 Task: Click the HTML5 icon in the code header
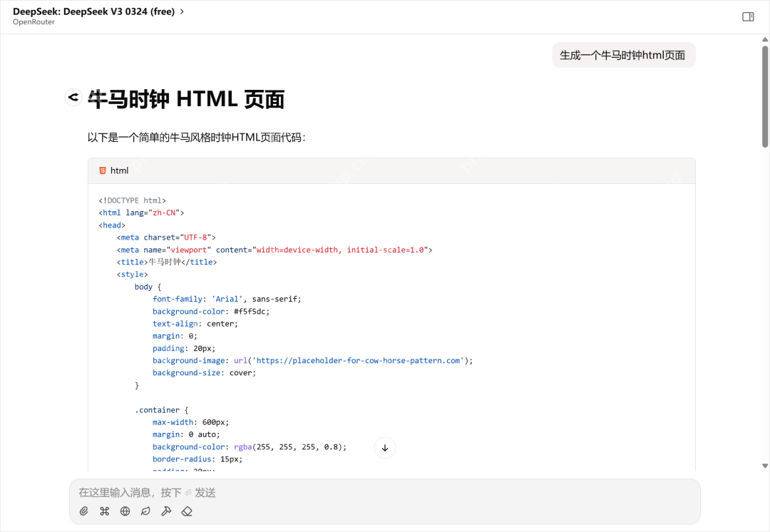[x=102, y=170]
